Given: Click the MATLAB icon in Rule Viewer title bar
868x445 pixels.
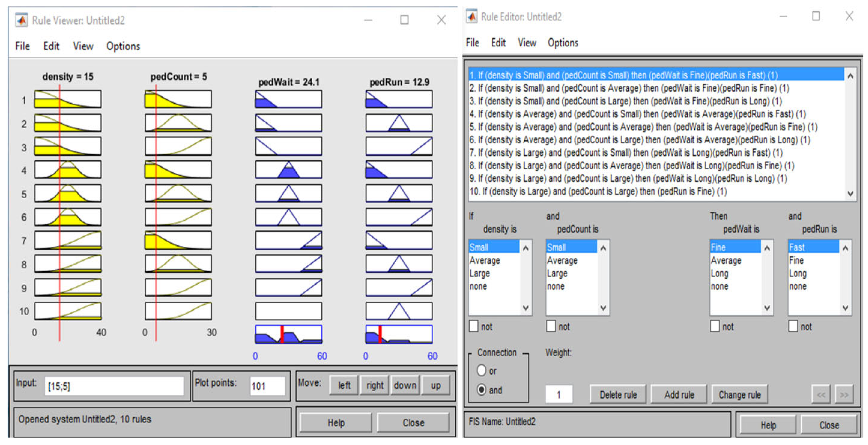Looking at the screenshot, I should click(x=22, y=20).
